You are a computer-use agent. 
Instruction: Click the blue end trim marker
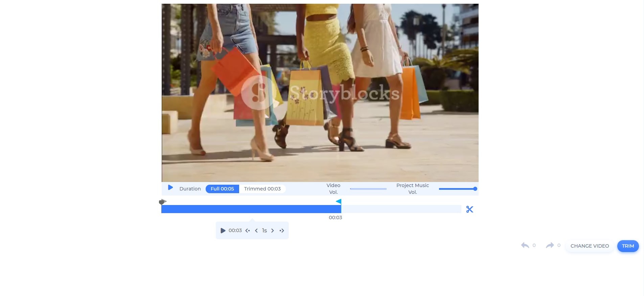pyautogui.click(x=339, y=202)
